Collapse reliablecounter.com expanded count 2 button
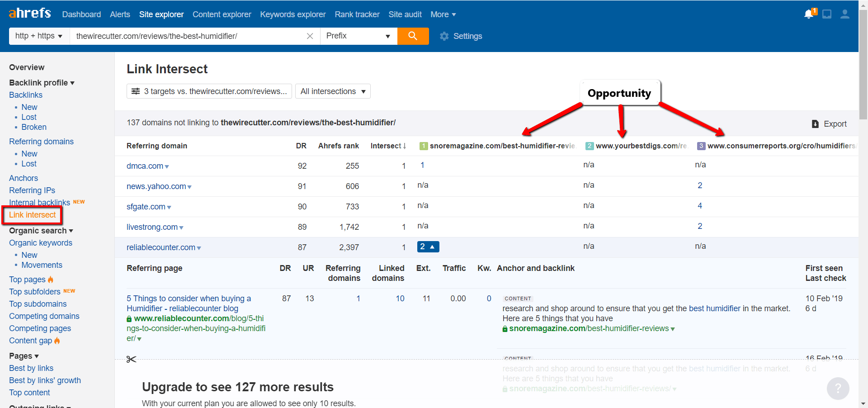The height and width of the screenshot is (408, 868). 428,247
